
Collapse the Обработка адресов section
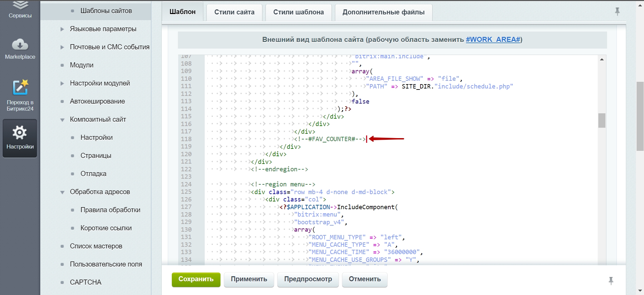point(62,192)
